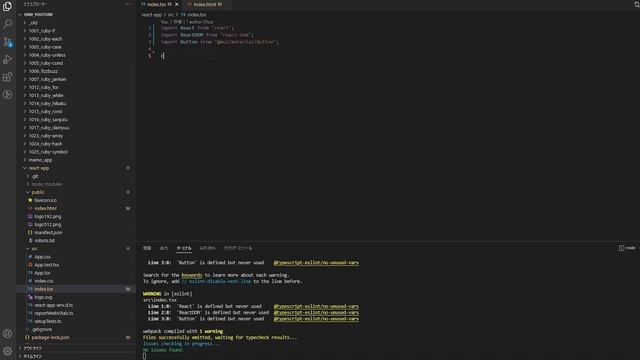
Task: Expand the node_modules folder
Action: [x=47, y=184]
